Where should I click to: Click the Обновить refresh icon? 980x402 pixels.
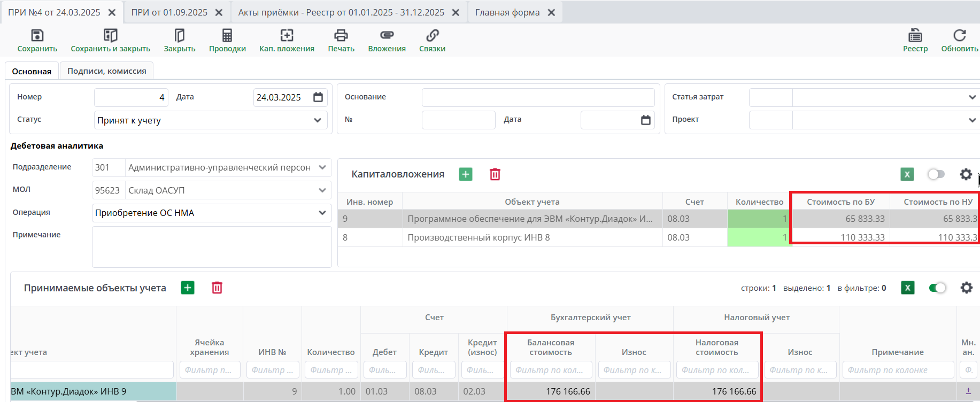tap(959, 36)
